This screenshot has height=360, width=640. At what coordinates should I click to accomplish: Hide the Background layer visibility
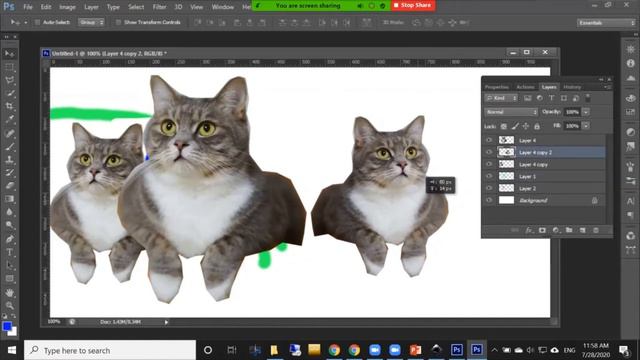[489, 200]
